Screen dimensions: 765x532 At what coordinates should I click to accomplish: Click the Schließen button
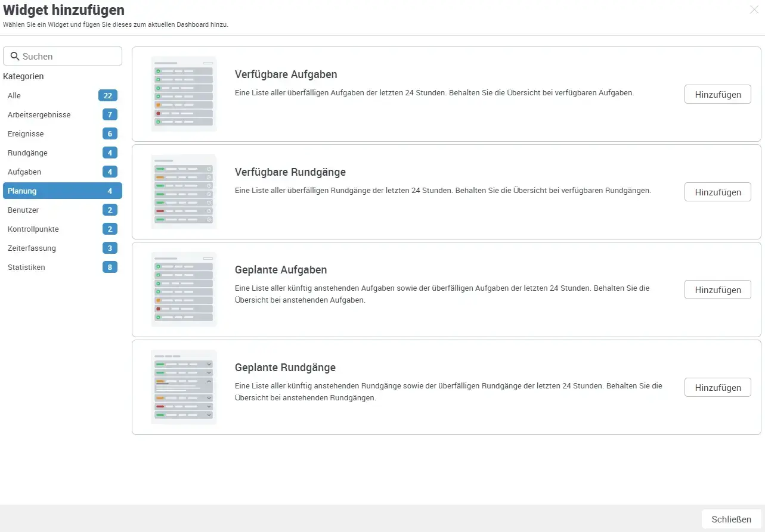click(732, 519)
